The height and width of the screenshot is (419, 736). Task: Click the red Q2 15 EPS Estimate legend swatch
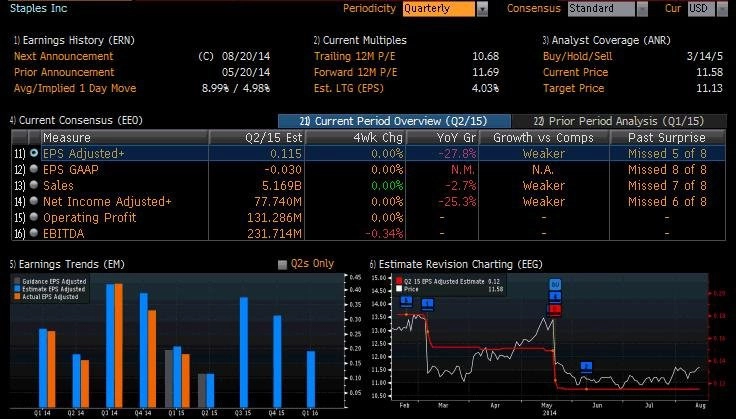point(399,282)
